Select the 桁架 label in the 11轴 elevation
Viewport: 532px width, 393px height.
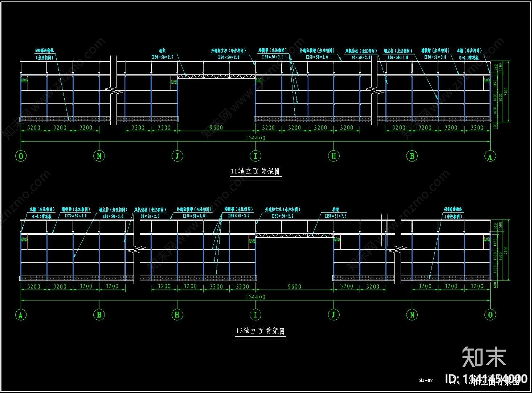point(162,51)
